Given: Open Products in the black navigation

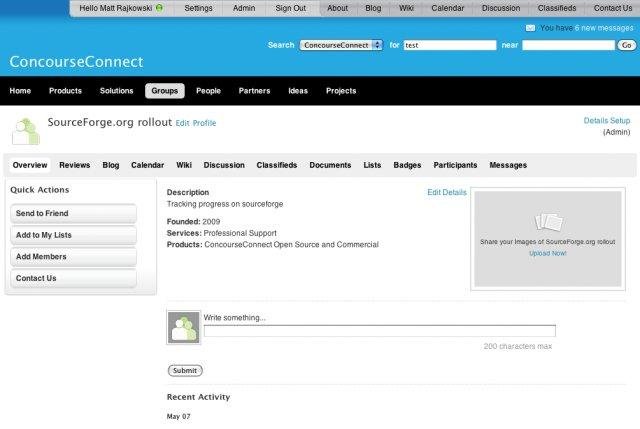Looking at the screenshot, I should click(65, 91).
